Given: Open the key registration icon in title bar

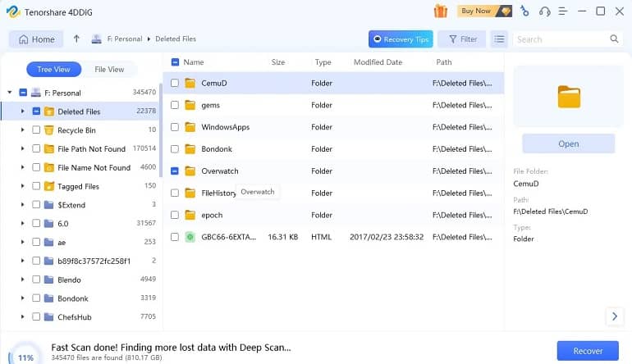Looking at the screenshot, I should (x=524, y=11).
